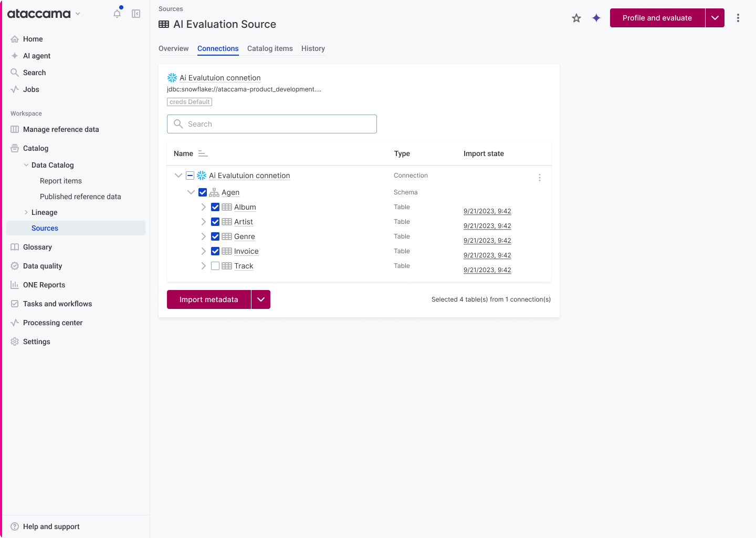Click the Snowflake icon in connection header
Screen dimensions: 756x538
coord(172,78)
